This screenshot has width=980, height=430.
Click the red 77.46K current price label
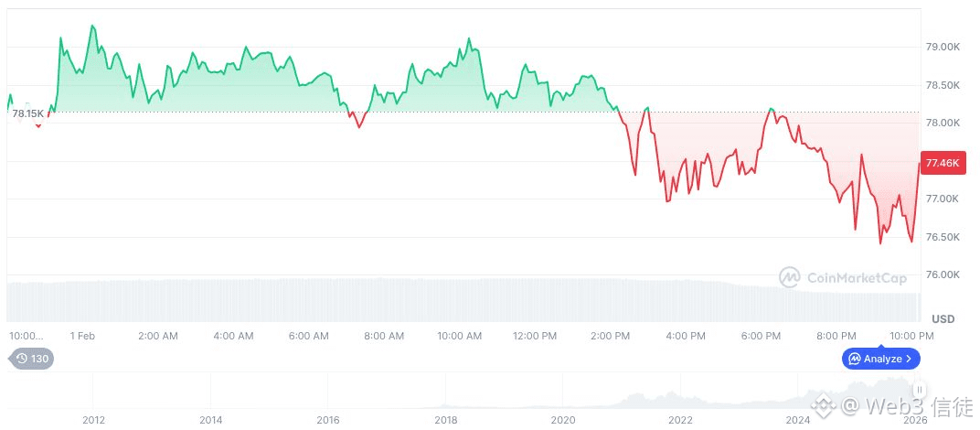pyautogui.click(x=942, y=163)
